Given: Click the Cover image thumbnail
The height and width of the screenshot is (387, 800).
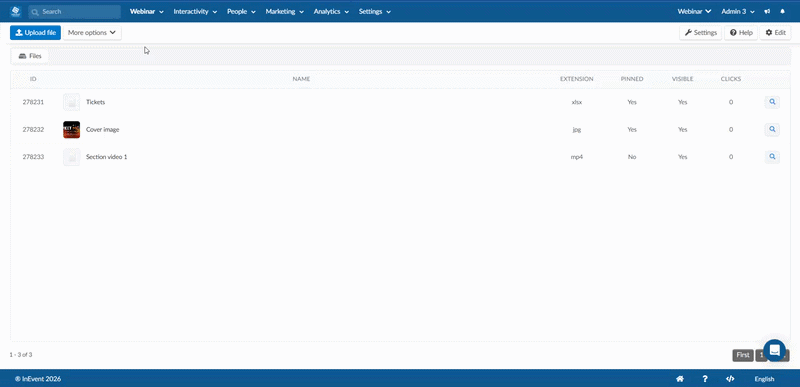Looking at the screenshot, I should pos(71,130).
